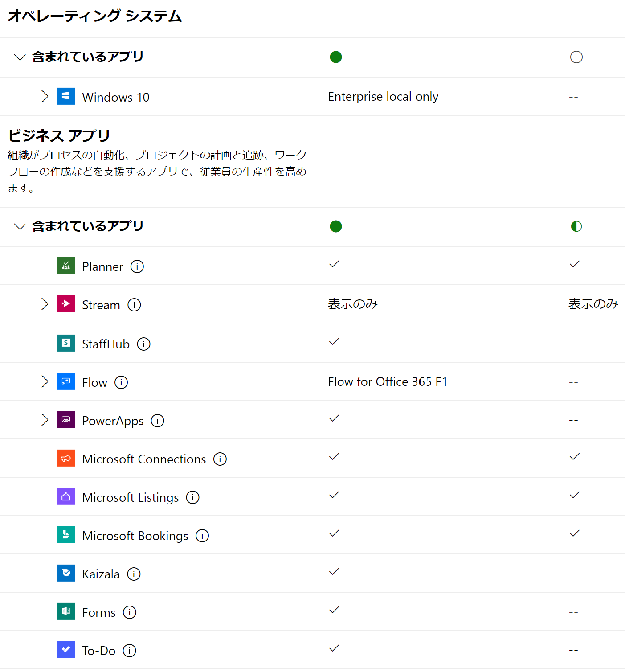Show info for Microsoft Bookings
Viewport: 625px width, 672px height.
click(202, 536)
